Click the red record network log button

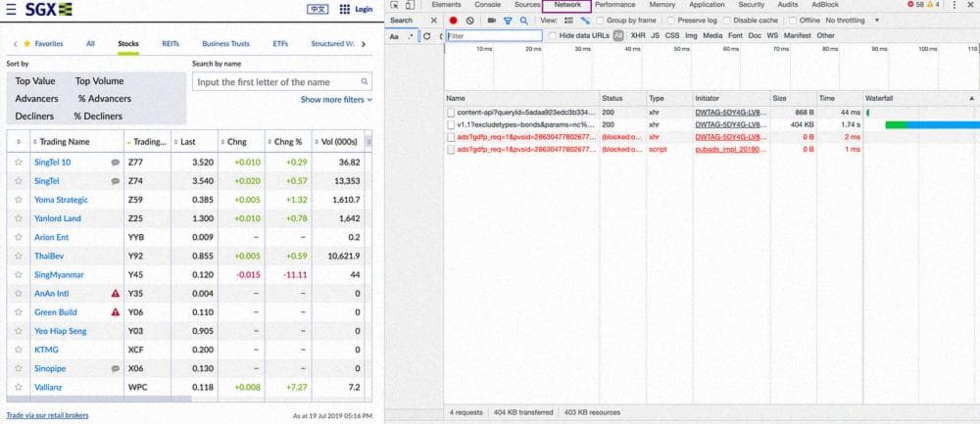coord(454,21)
